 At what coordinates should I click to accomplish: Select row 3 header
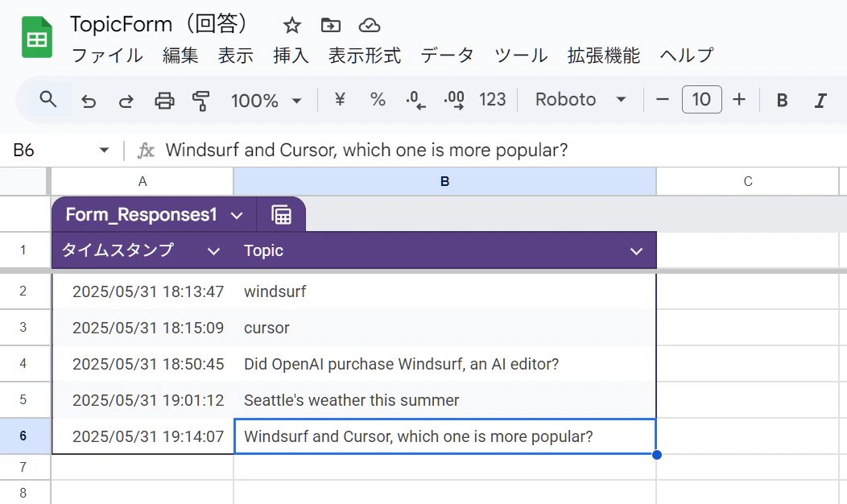coord(23,328)
